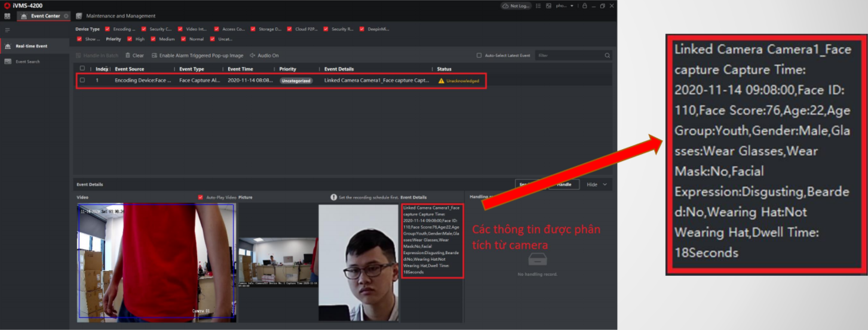
Task: Click the cloud Not Logged In icon
Action: click(x=505, y=6)
